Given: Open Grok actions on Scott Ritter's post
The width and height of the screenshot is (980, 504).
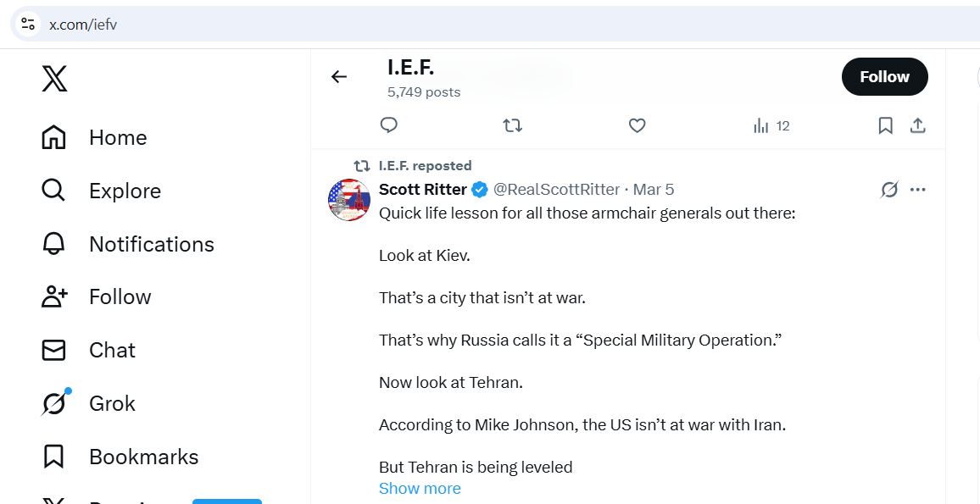Looking at the screenshot, I should click(888, 190).
